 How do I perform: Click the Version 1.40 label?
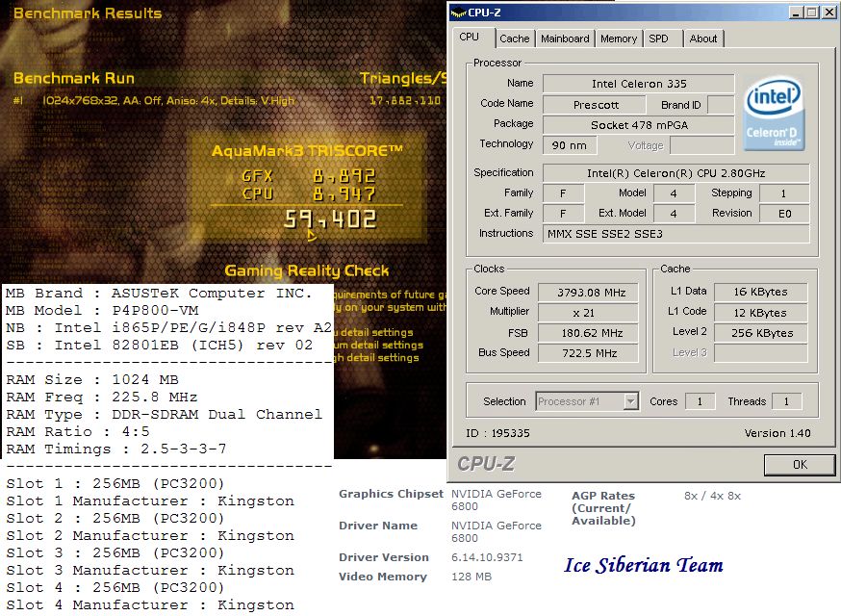point(777,433)
